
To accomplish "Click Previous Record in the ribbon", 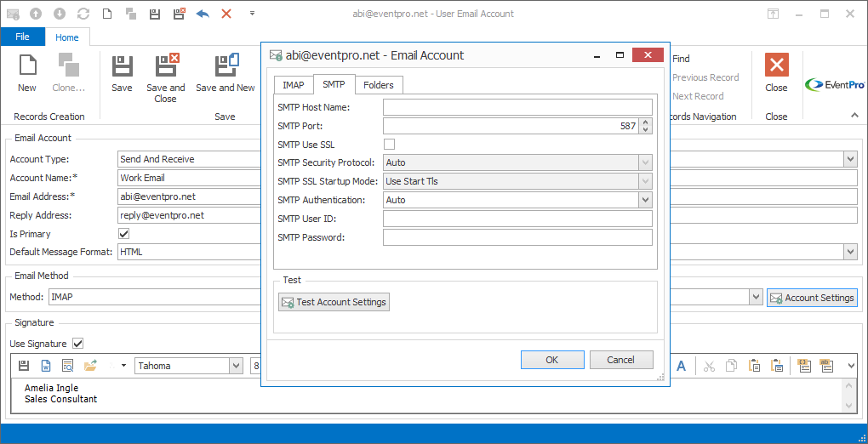I will pos(705,77).
